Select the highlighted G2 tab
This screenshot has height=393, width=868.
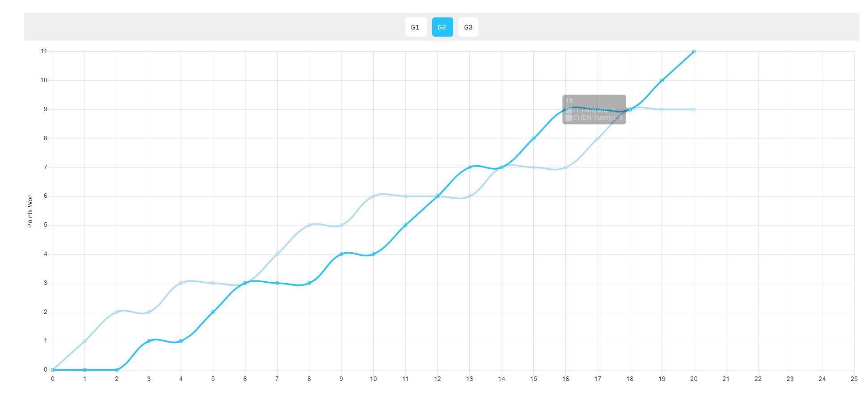click(x=442, y=27)
